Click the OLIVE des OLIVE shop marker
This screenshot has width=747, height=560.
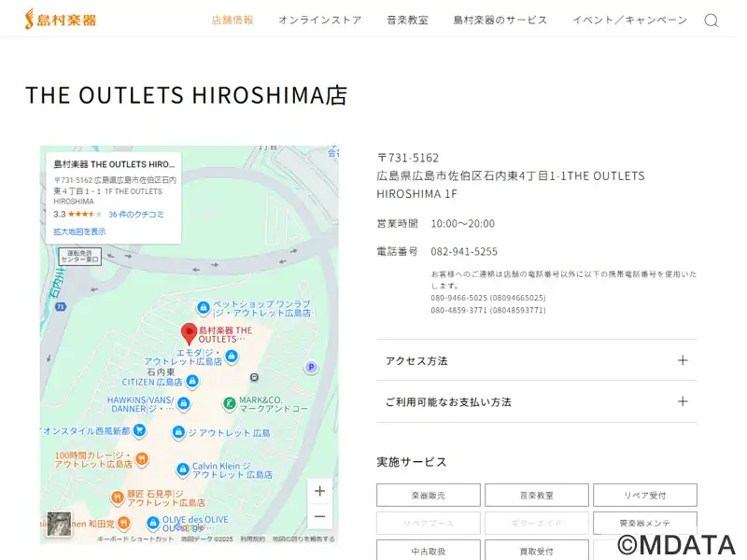point(153,524)
